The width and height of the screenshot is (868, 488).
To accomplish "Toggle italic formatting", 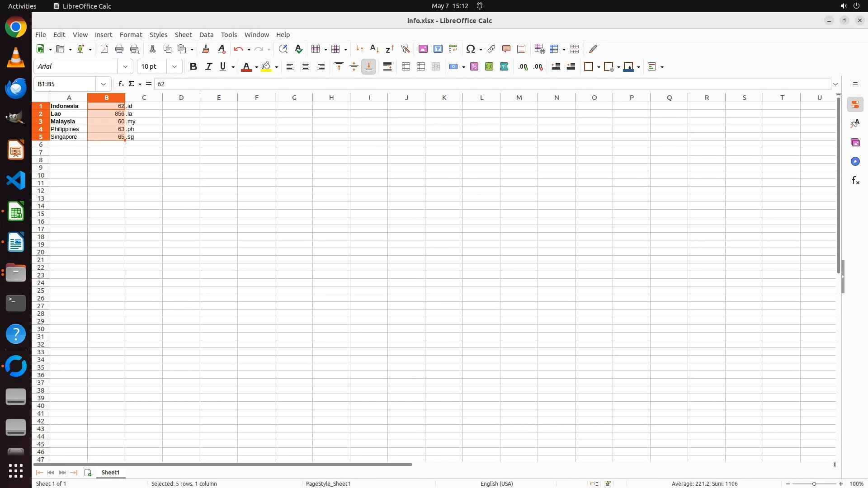I will click(x=208, y=67).
